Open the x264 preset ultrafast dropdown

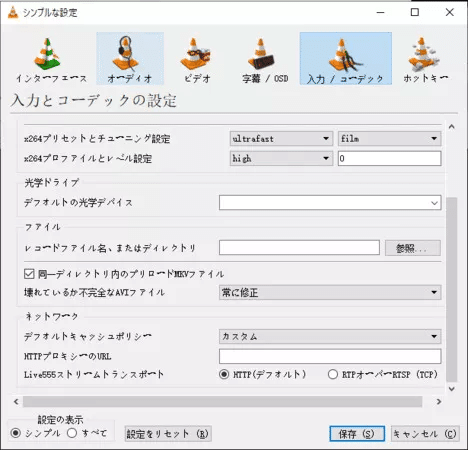281,139
